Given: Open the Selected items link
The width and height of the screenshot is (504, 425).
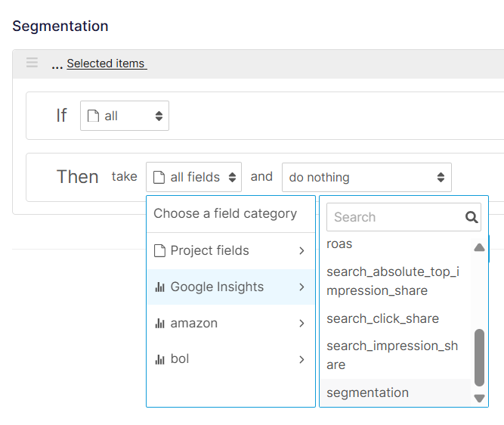Looking at the screenshot, I should pyautogui.click(x=106, y=64).
